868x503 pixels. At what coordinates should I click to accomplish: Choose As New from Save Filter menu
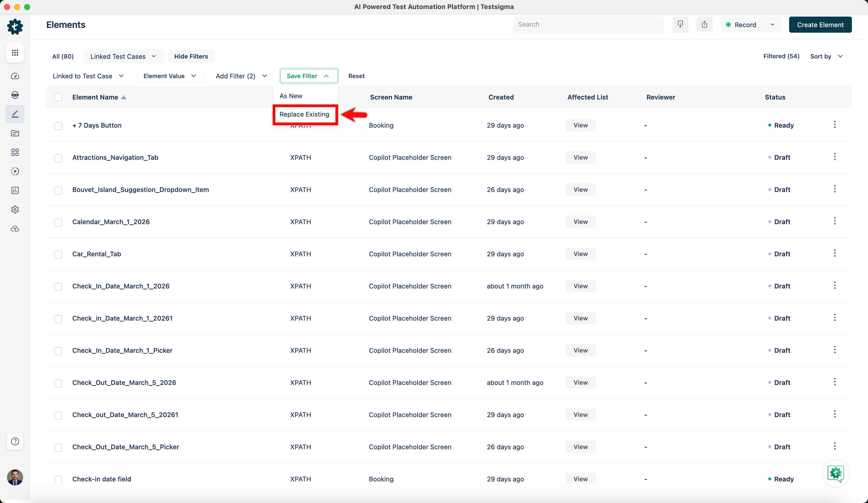click(291, 96)
